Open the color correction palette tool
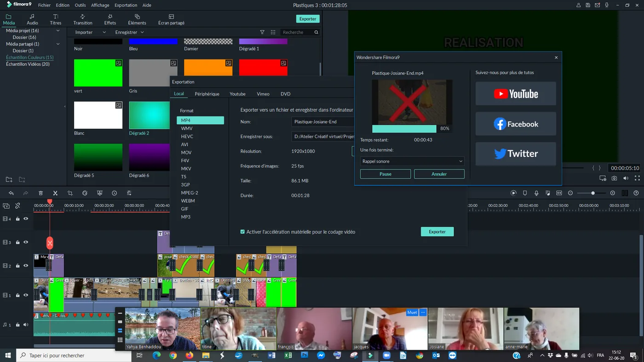This screenshot has height=362, width=644. click(x=85, y=193)
